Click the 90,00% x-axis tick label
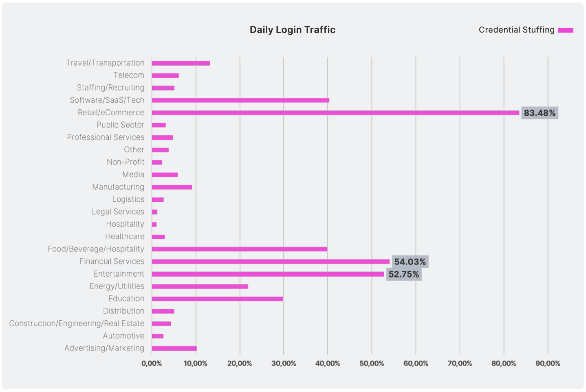Screen dimensions: 586x392 548,363
